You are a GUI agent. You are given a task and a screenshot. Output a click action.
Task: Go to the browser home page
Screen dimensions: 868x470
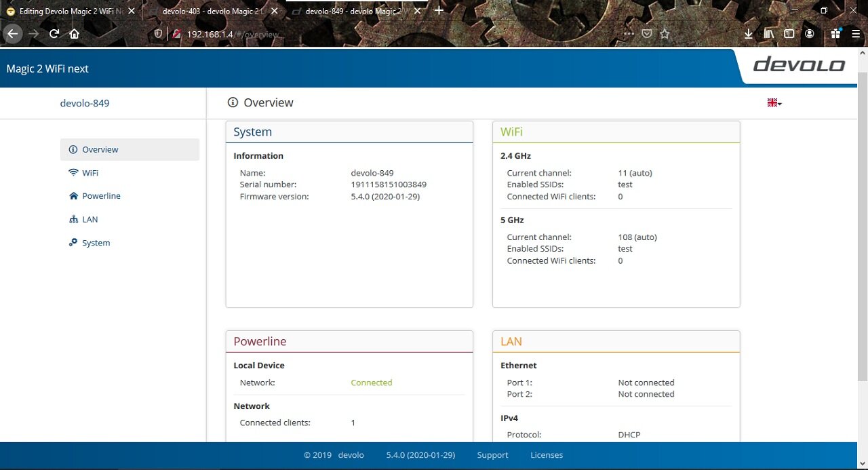pyautogui.click(x=75, y=33)
